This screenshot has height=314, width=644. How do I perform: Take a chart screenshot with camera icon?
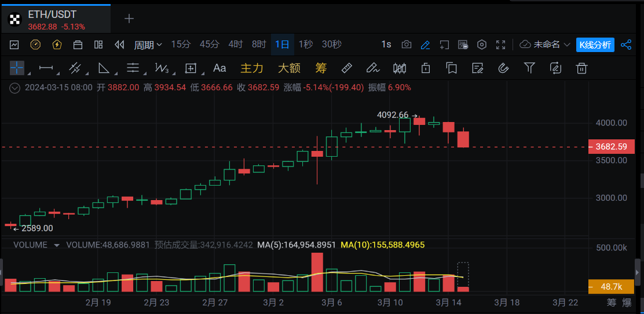pyautogui.click(x=407, y=45)
